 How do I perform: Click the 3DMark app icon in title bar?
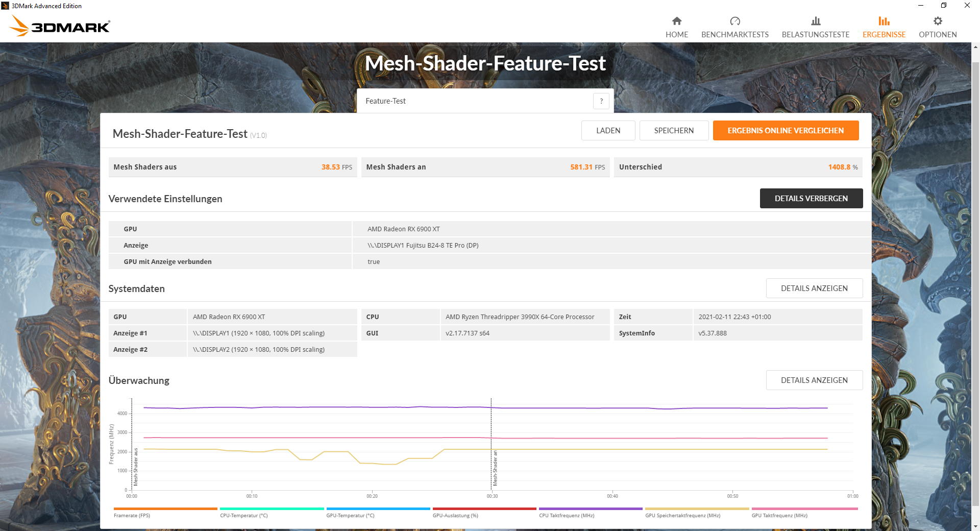point(5,6)
